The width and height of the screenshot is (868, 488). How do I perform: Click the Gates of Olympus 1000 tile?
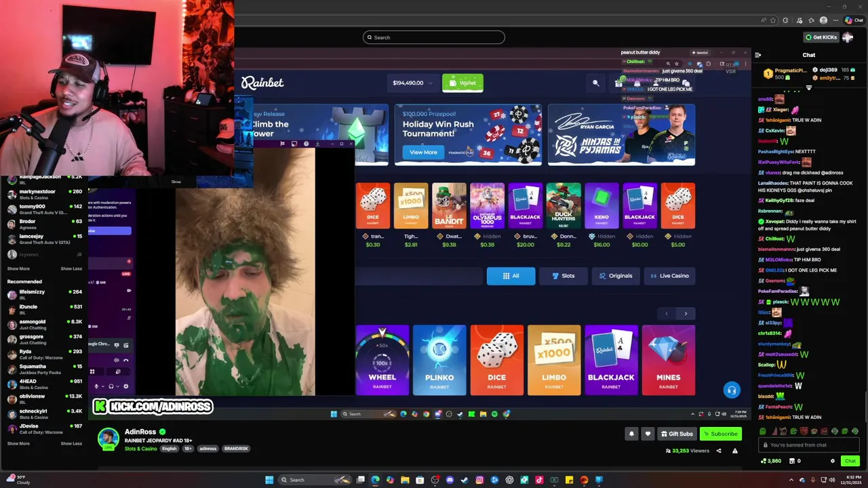487,206
